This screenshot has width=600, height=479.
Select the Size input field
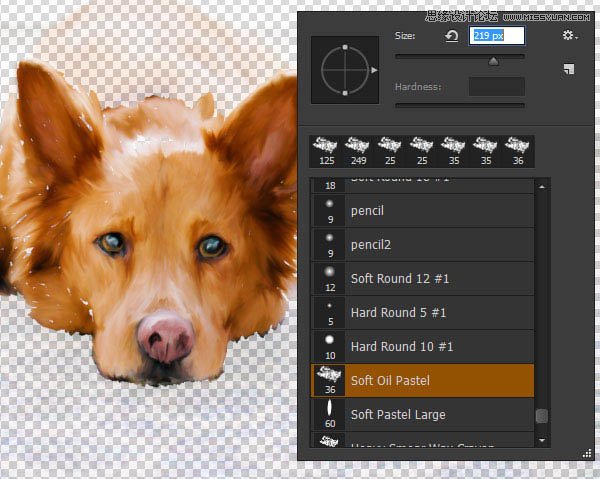[497, 36]
